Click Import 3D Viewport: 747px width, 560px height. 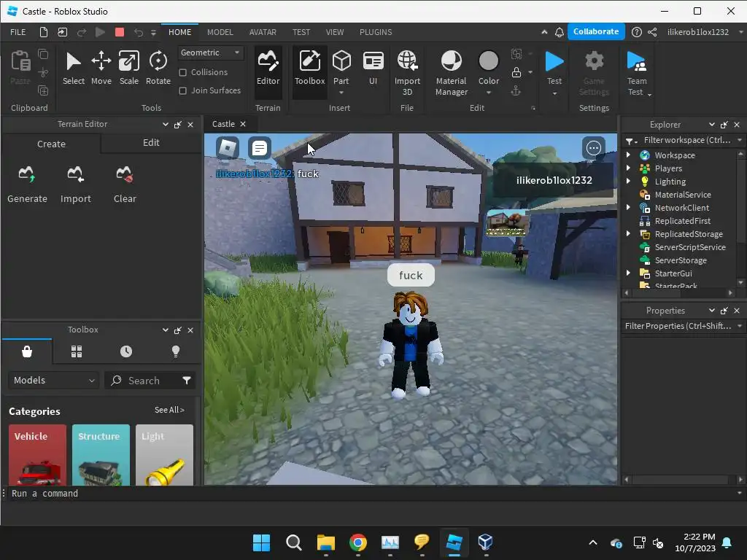coord(407,73)
